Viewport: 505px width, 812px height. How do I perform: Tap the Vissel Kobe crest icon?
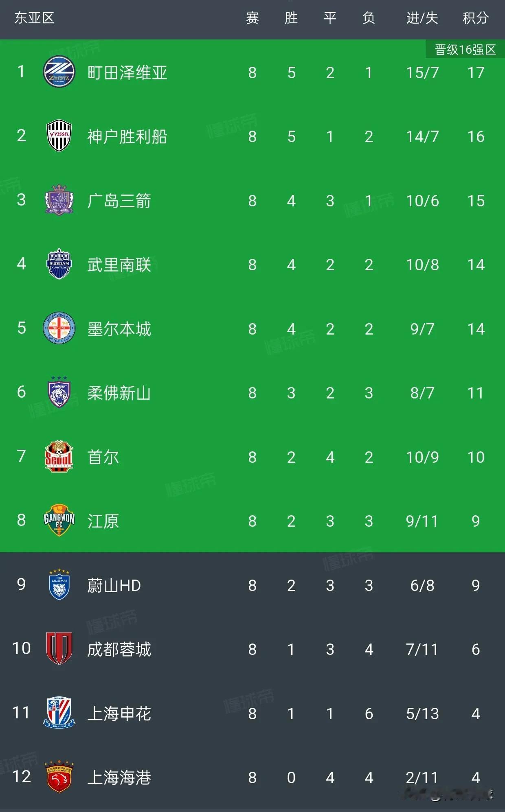coord(59,136)
